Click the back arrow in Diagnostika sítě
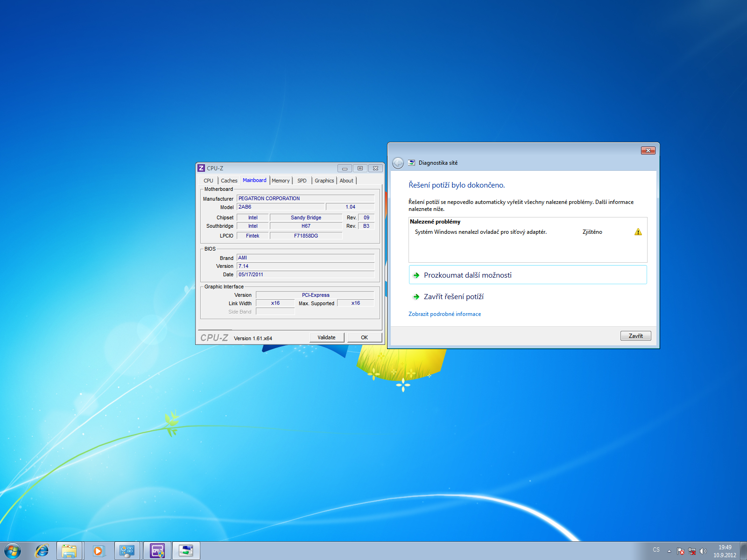 click(398, 163)
